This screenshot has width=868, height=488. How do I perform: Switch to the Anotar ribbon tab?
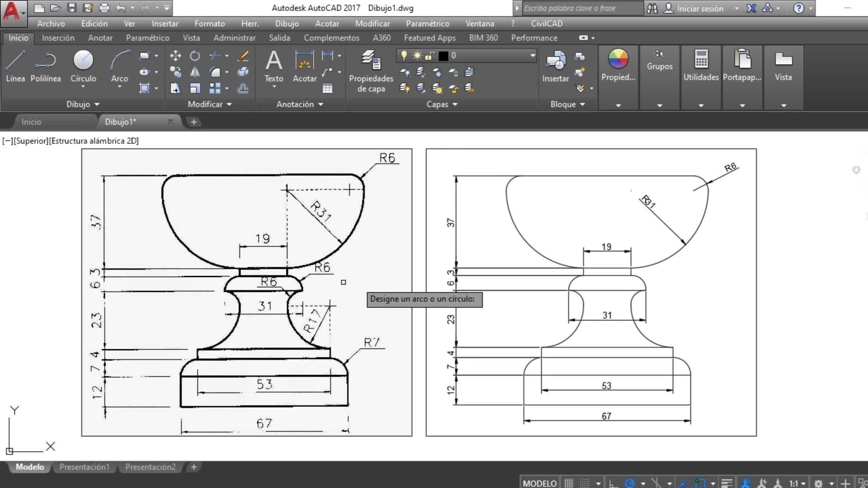click(100, 38)
